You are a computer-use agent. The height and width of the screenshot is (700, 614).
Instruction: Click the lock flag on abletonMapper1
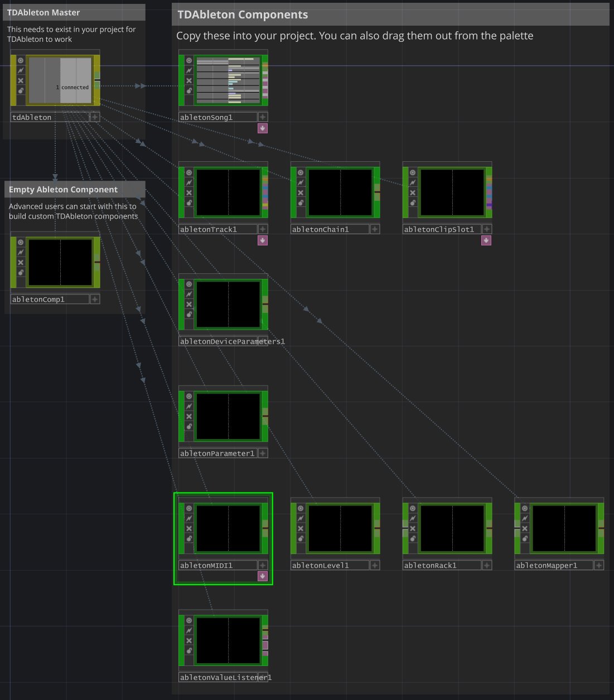click(524, 538)
